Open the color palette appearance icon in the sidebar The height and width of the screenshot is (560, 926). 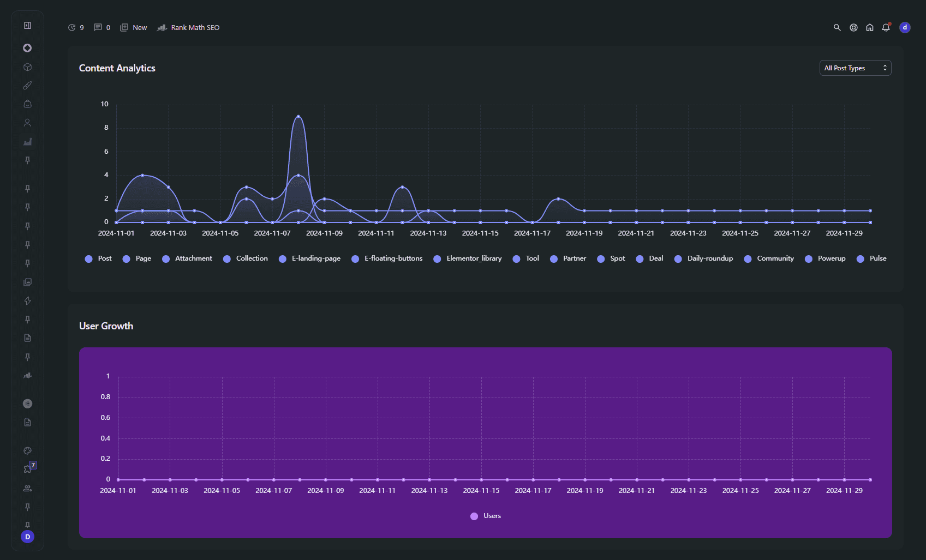pos(27,450)
